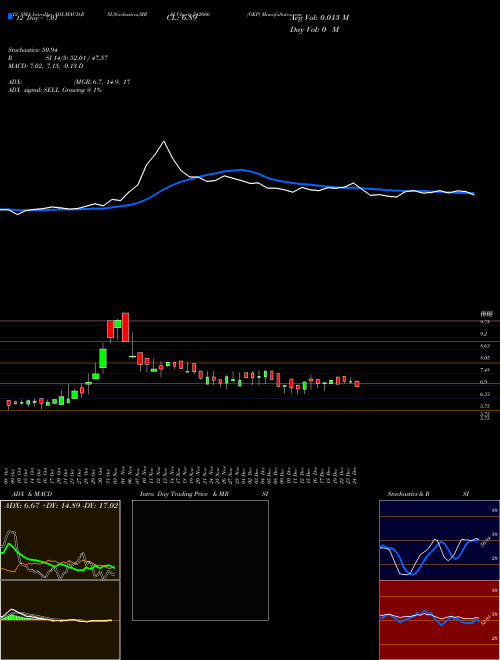This screenshot has width=500, height=660.
Task: Click 'ADX: 6.67 +DY: 14.89 -DY: 17.02' header
Action: click(x=61, y=506)
